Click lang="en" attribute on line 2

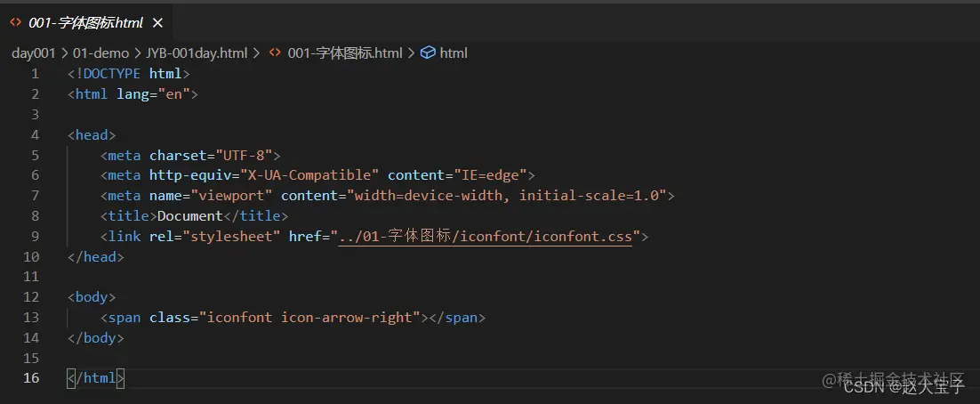[x=153, y=94]
